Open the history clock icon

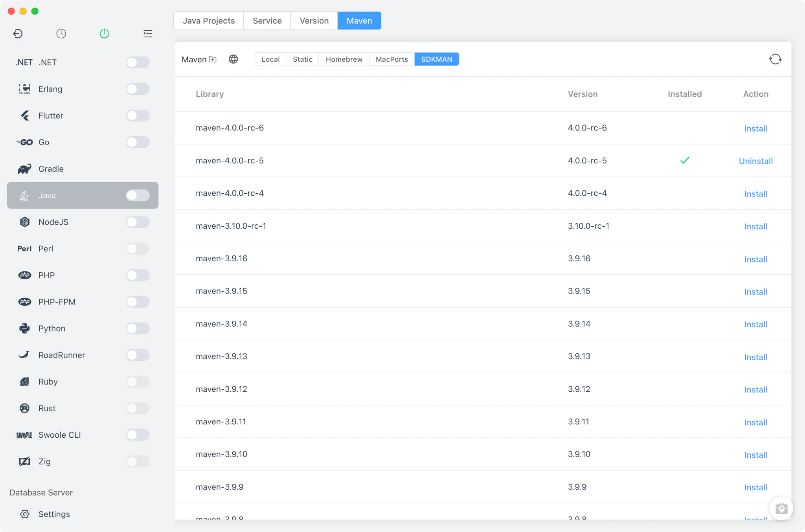pos(61,34)
